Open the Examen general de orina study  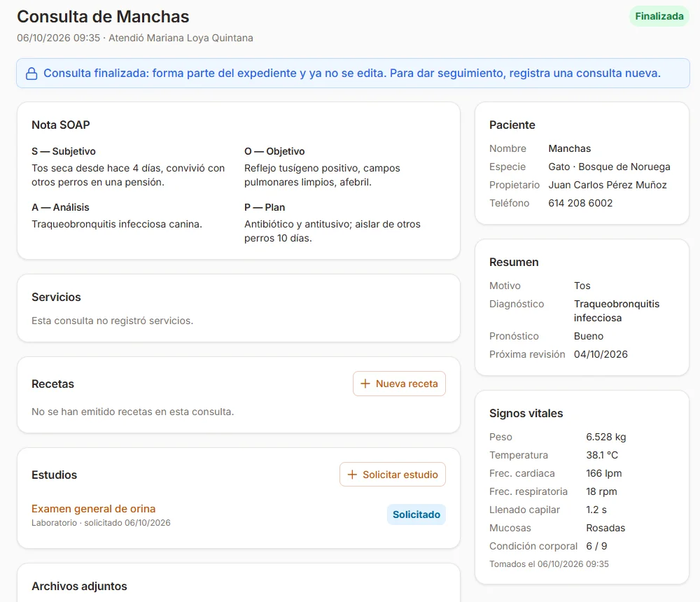[93, 509]
